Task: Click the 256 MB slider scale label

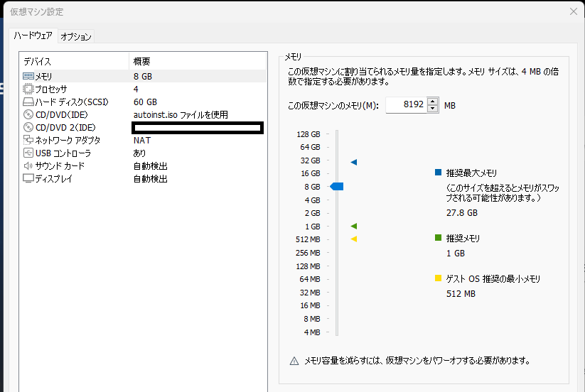Action: [308, 253]
